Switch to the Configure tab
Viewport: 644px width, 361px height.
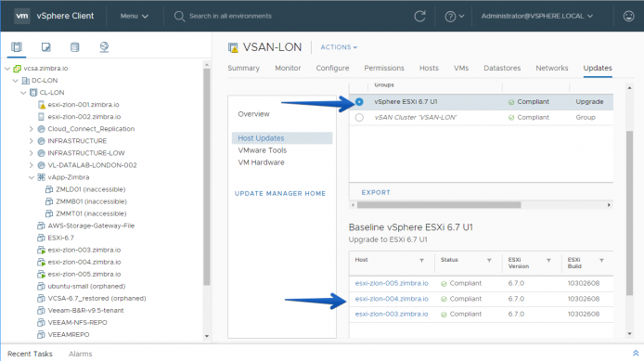[332, 68]
